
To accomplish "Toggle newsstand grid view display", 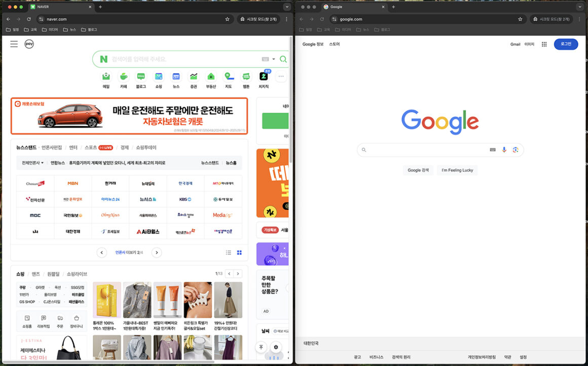I will click(239, 252).
